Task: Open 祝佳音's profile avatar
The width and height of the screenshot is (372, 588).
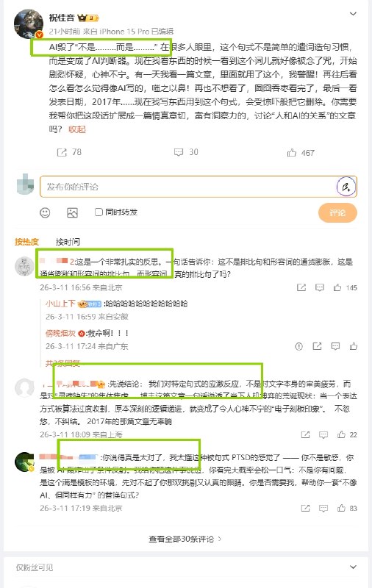Action: coord(29,24)
